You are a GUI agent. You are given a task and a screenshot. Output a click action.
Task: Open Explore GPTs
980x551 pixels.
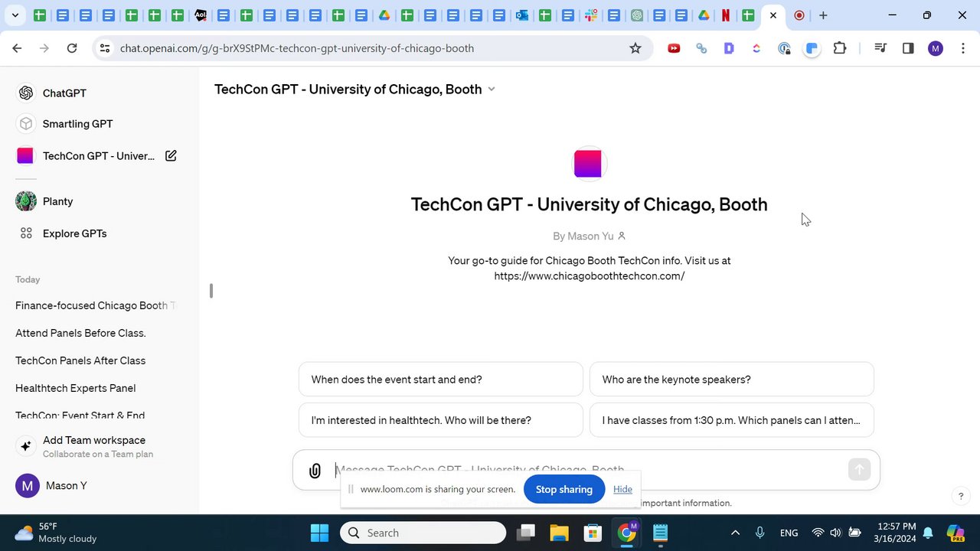click(x=100, y=233)
